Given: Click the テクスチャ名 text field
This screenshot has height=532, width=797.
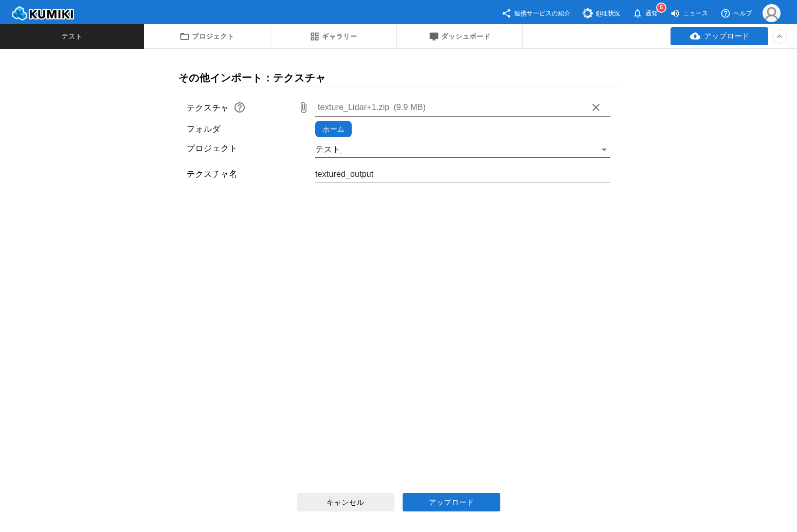Looking at the screenshot, I should (462, 174).
